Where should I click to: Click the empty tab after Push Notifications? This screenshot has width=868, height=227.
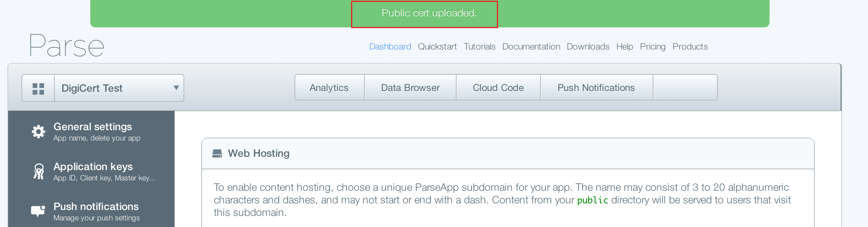685,88
